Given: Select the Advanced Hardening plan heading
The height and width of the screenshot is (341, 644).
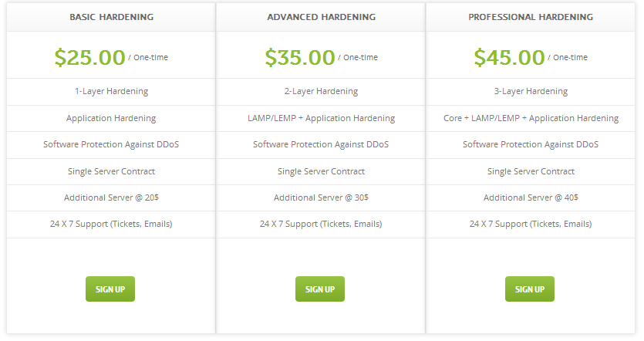Looking at the screenshot, I should [321, 16].
